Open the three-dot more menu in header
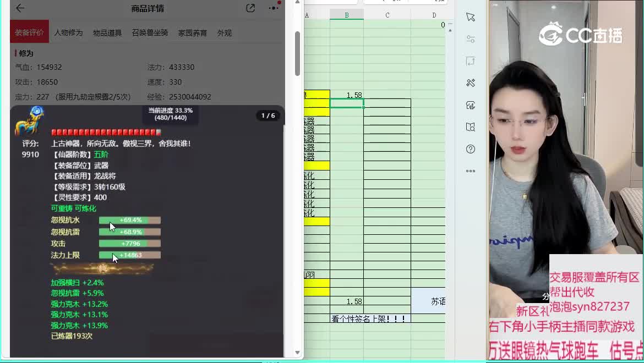 click(274, 8)
